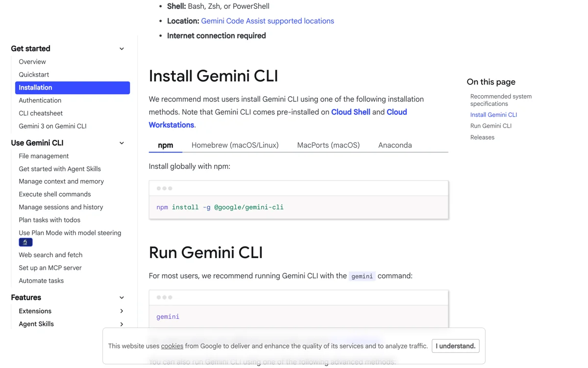Follow the Cloud Workstations link
This screenshot has height=368, width=588.
[x=278, y=118]
